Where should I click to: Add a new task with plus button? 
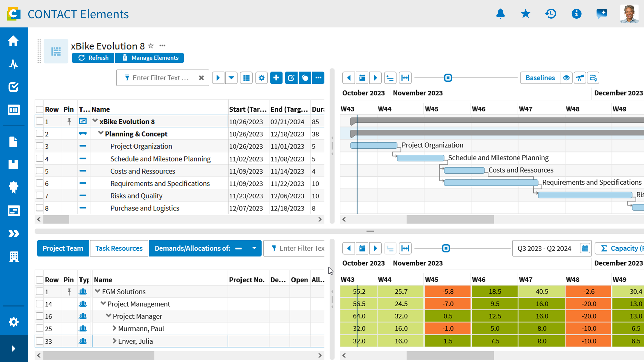[x=276, y=78]
